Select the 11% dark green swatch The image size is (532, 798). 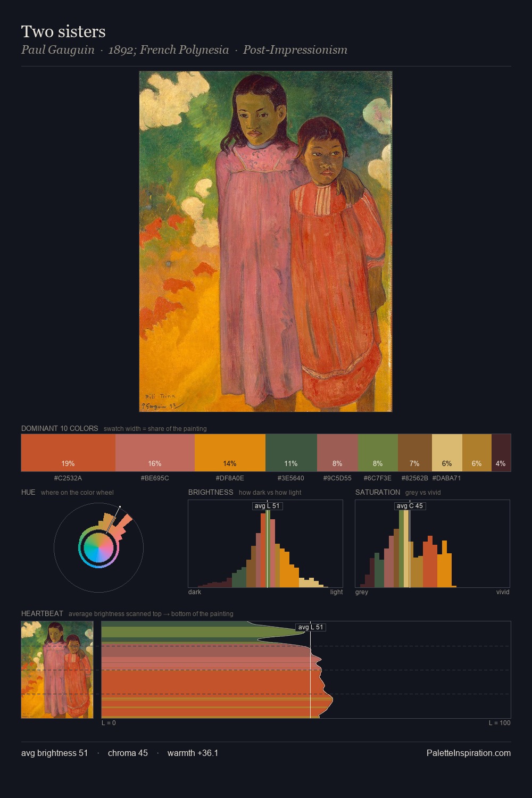[x=291, y=453]
